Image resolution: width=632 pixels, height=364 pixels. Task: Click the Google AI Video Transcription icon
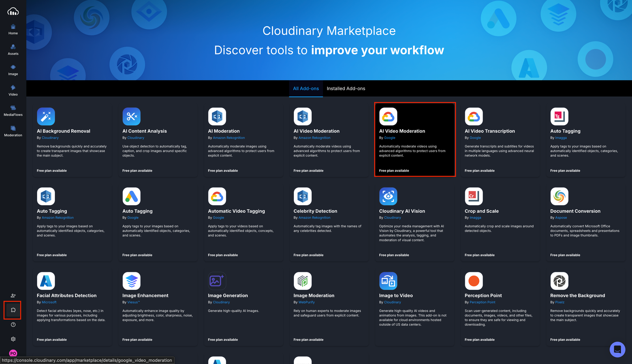[x=474, y=116]
